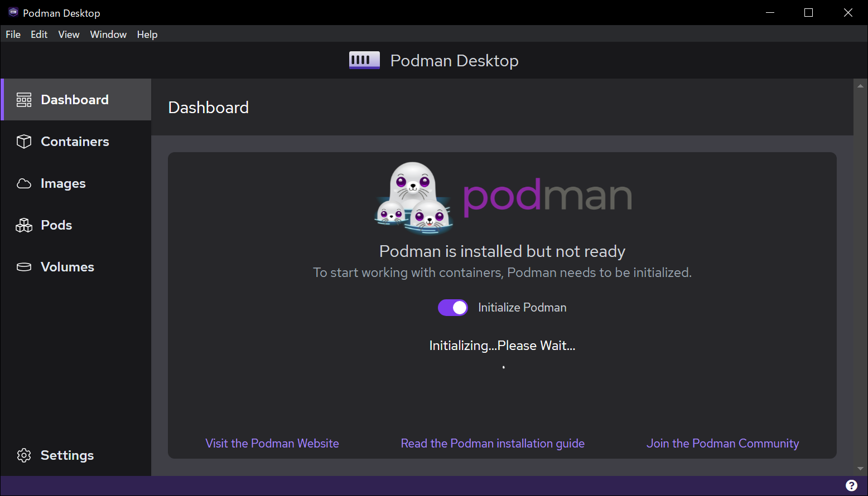The height and width of the screenshot is (496, 868).
Task: Click the Settings gear icon
Action: coord(24,455)
